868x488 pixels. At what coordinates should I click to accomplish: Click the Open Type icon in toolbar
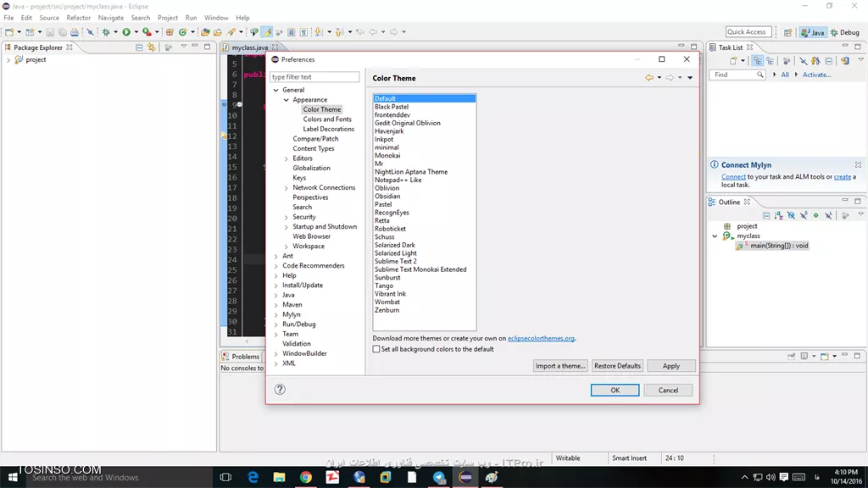pyautogui.click(x=205, y=32)
